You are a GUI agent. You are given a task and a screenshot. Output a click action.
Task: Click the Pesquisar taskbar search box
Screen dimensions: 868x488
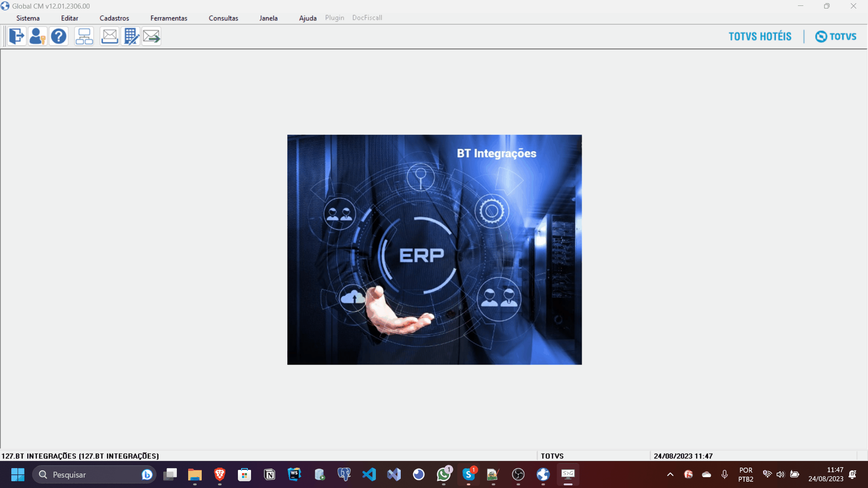94,474
